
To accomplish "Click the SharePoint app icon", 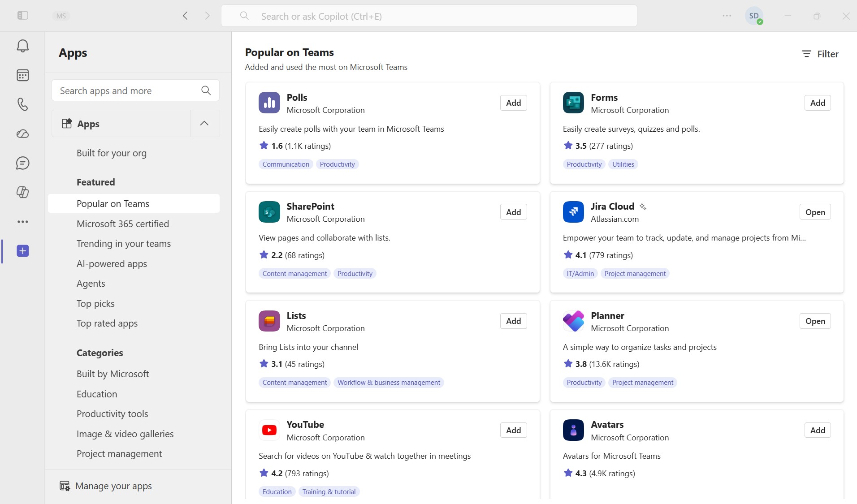I will (x=269, y=212).
